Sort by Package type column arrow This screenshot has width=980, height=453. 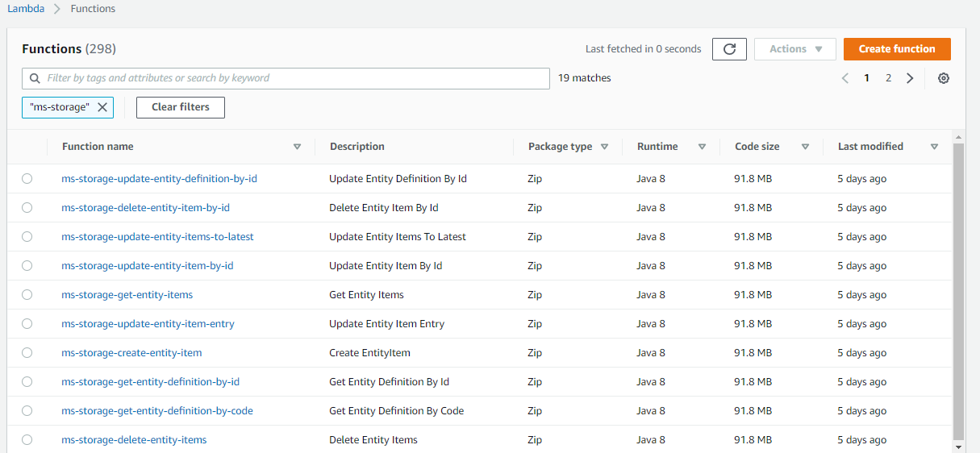click(604, 147)
